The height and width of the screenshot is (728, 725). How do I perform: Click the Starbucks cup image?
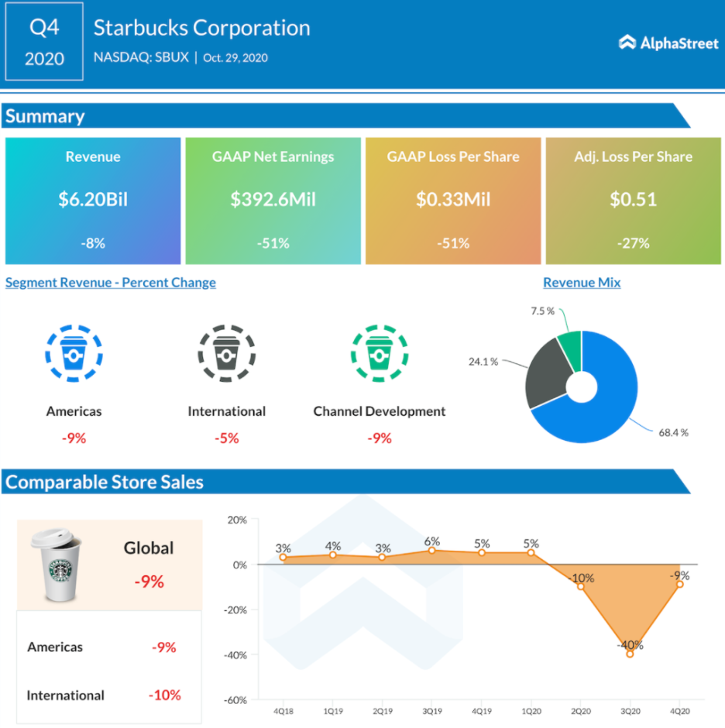(x=57, y=565)
